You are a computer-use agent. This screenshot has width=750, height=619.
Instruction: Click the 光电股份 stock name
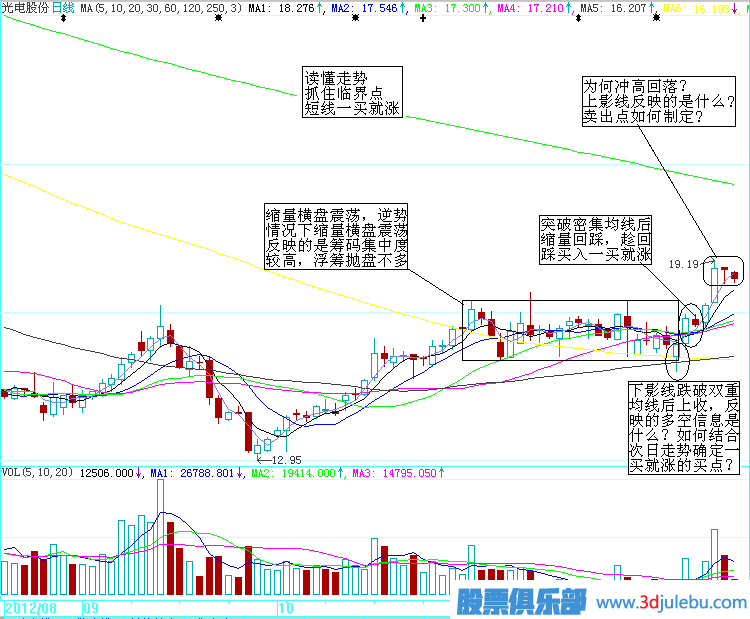click(25, 7)
